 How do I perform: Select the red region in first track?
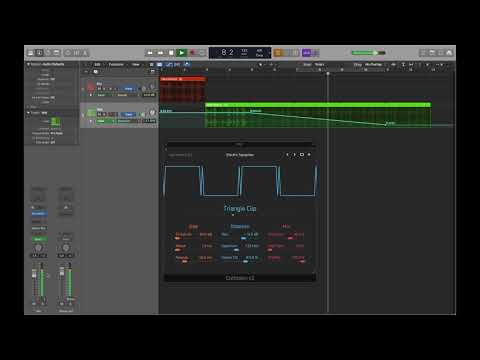[x=183, y=89]
